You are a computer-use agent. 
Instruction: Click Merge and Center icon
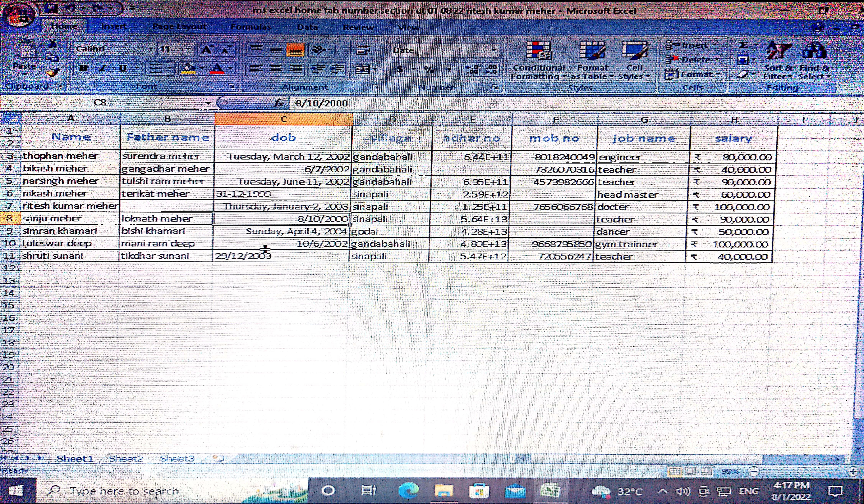pyautogui.click(x=362, y=70)
